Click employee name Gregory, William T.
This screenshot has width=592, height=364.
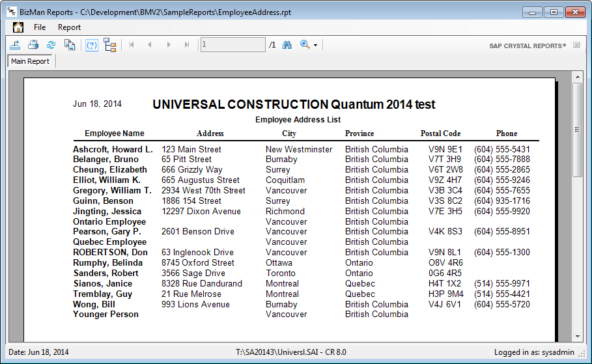[112, 190]
